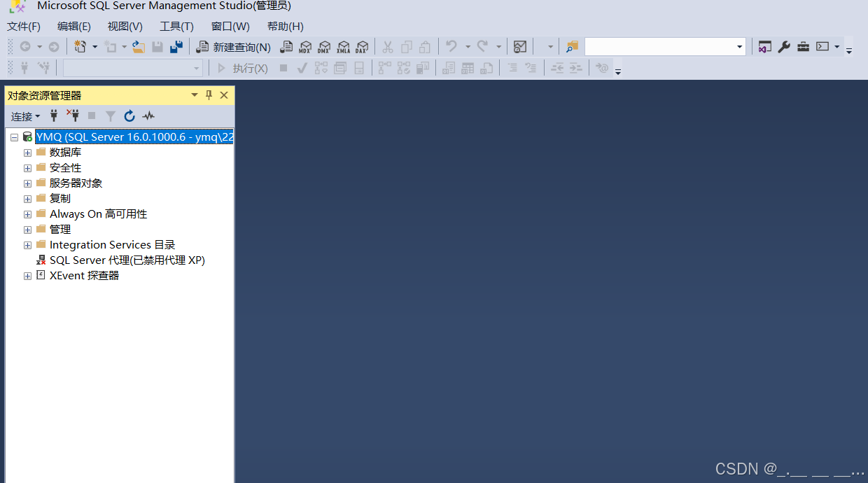Image resolution: width=868 pixels, height=483 pixels.
Task: Click the Toolbox briefcase icon
Action: pyautogui.click(x=803, y=47)
